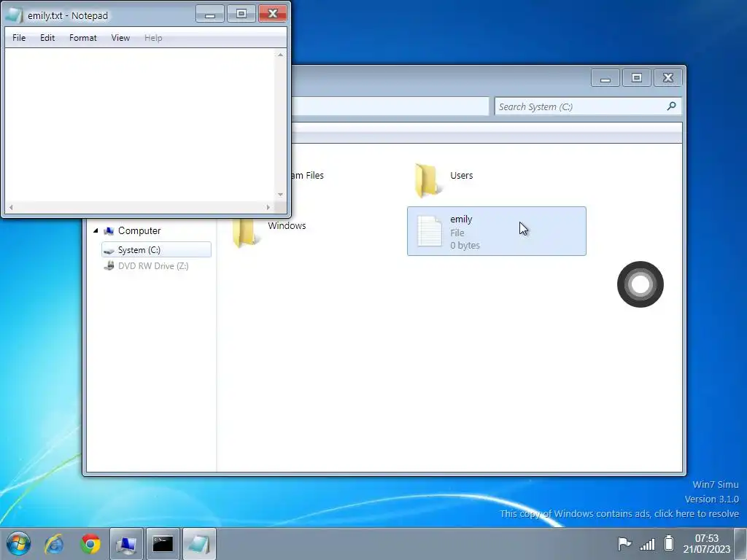Launch Internet Explorer from taskbar
Viewport: 747px width, 560px height.
pyautogui.click(x=54, y=543)
